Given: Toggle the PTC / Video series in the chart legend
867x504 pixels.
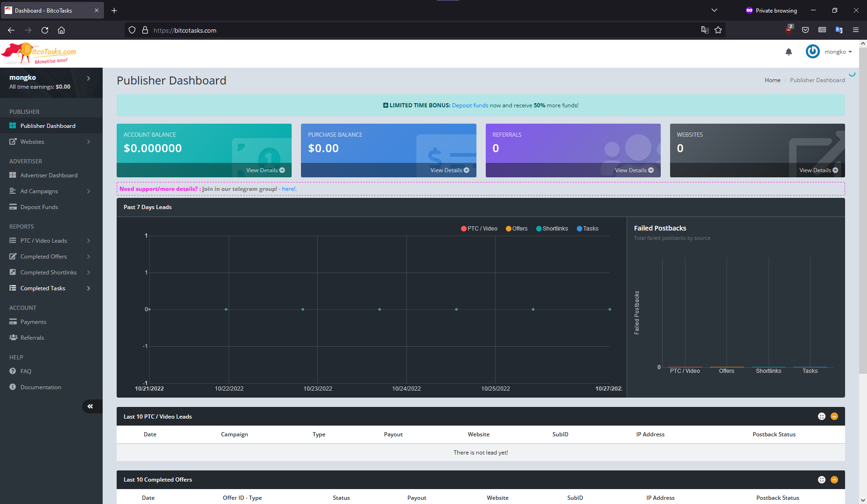Looking at the screenshot, I should click(x=479, y=228).
